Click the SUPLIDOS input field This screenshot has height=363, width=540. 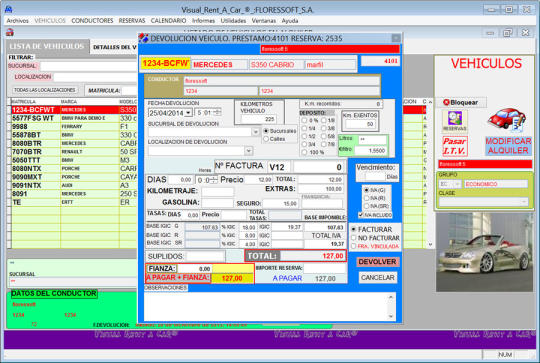(206, 256)
